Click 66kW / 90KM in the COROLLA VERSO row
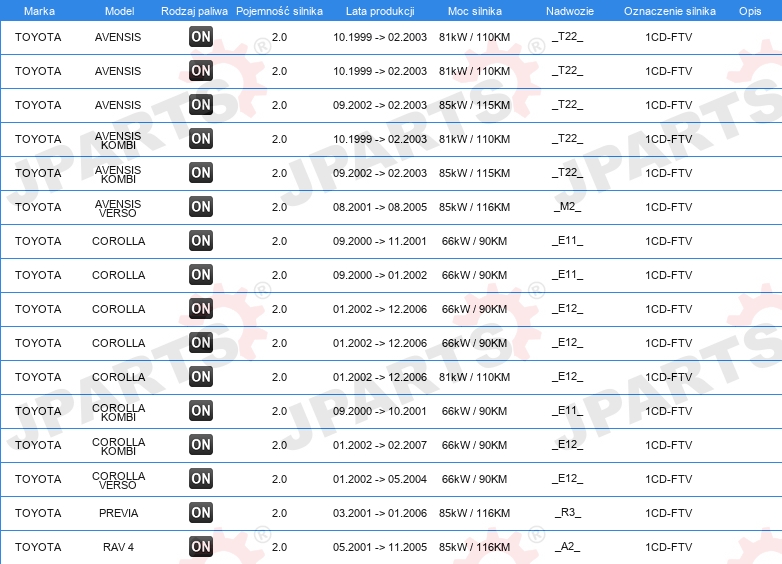The image size is (782, 564). pyautogui.click(x=474, y=479)
